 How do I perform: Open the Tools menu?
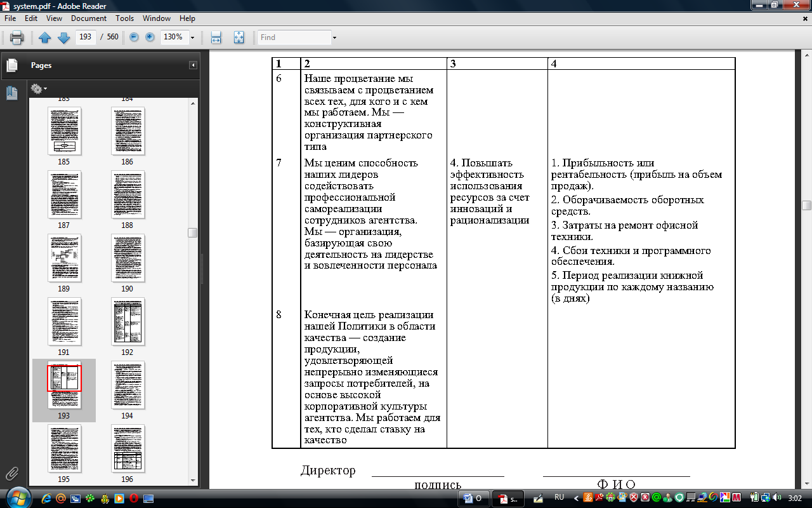pos(125,18)
